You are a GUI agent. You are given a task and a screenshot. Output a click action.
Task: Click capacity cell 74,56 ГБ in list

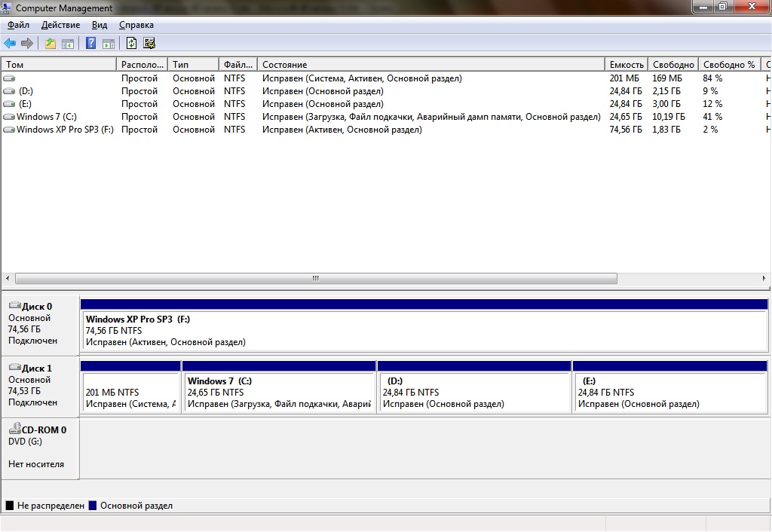click(x=626, y=130)
